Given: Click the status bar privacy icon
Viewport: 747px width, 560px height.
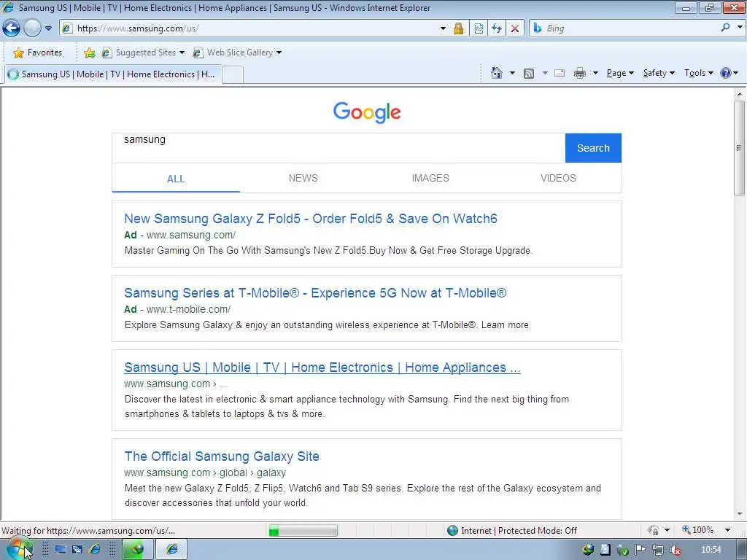Looking at the screenshot, I should pyautogui.click(x=653, y=530).
